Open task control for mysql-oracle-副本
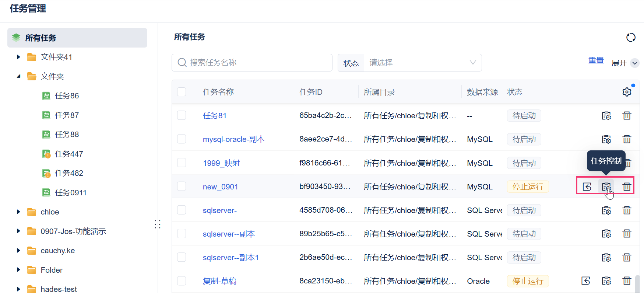Screen dimensions: 644x293 click(x=606, y=139)
